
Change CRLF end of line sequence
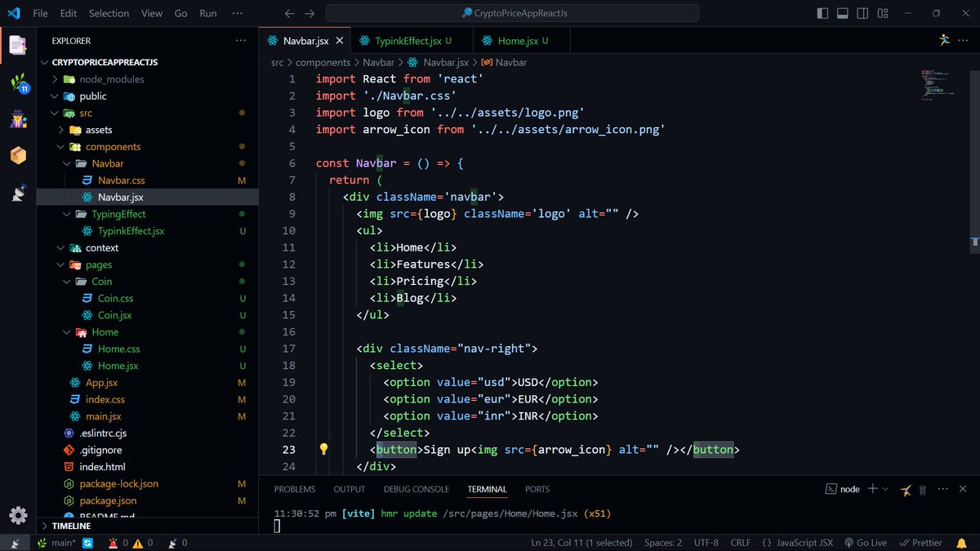point(740,543)
